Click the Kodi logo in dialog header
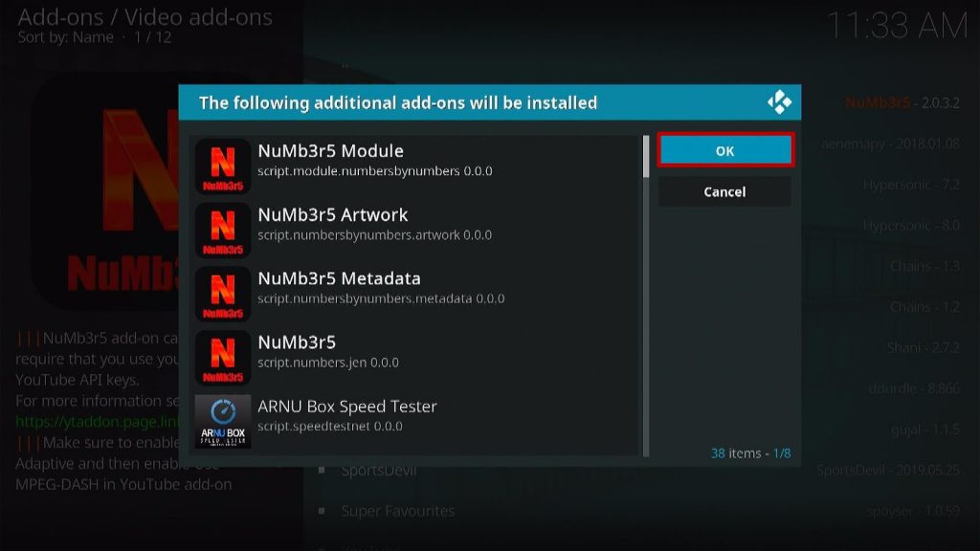Screen dimensions: 980x551 point(779,102)
